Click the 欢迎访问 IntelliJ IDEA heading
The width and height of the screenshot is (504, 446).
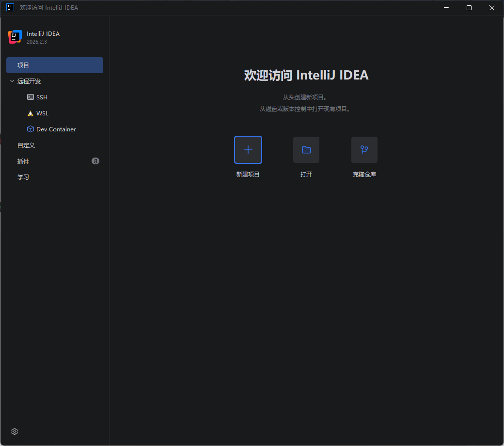point(306,75)
